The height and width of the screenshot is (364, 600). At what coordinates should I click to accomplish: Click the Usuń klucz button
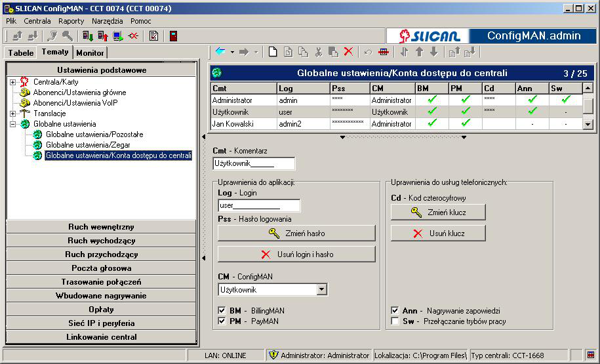tap(438, 233)
